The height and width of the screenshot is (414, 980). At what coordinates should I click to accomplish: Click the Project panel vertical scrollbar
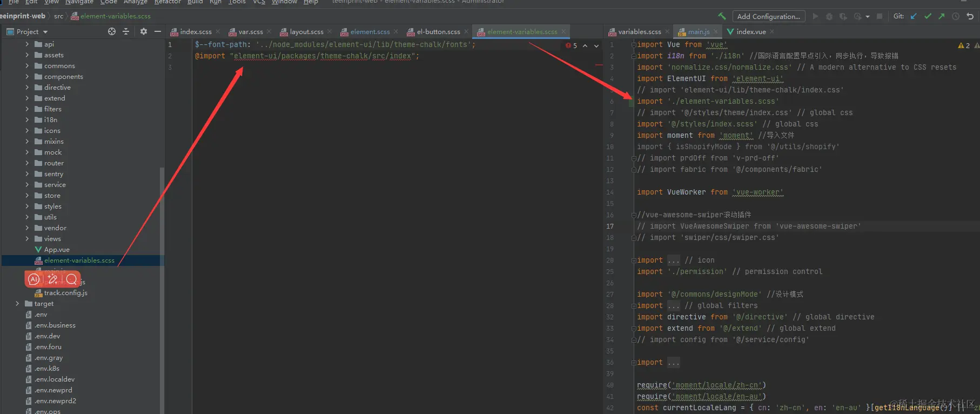click(x=162, y=292)
